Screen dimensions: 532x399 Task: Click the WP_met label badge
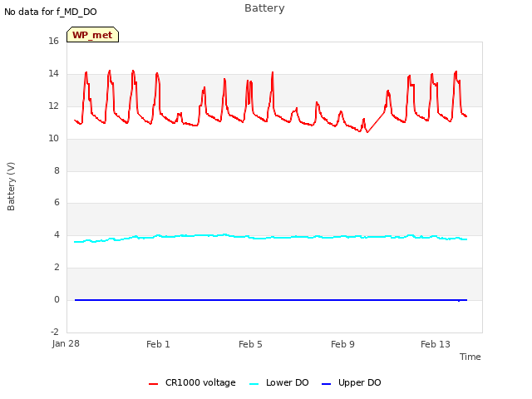pyautogui.click(x=92, y=35)
